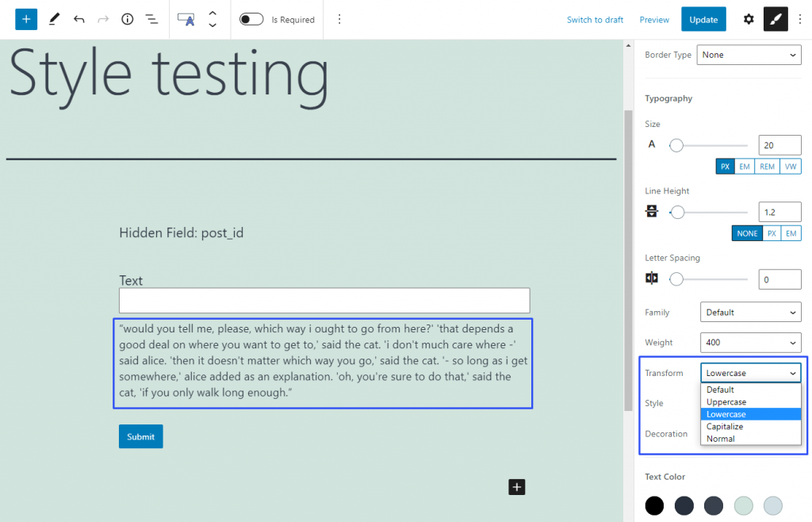
Task: Pick the black text color swatch
Action: 654,505
